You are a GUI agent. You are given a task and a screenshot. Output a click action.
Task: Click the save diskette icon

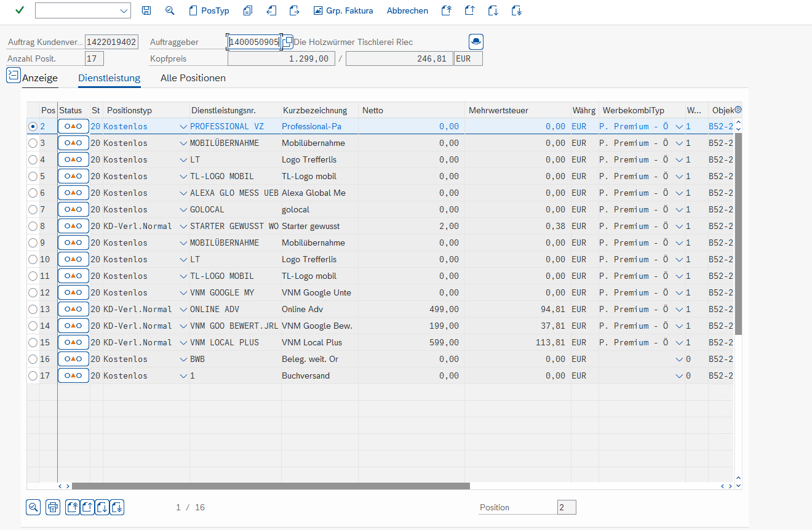[146, 10]
